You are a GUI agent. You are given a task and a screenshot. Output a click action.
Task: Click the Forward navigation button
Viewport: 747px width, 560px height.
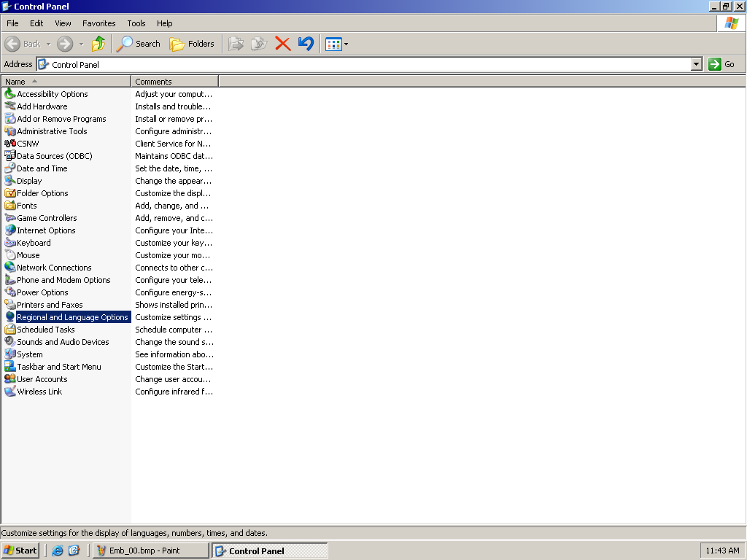pyautogui.click(x=65, y=44)
